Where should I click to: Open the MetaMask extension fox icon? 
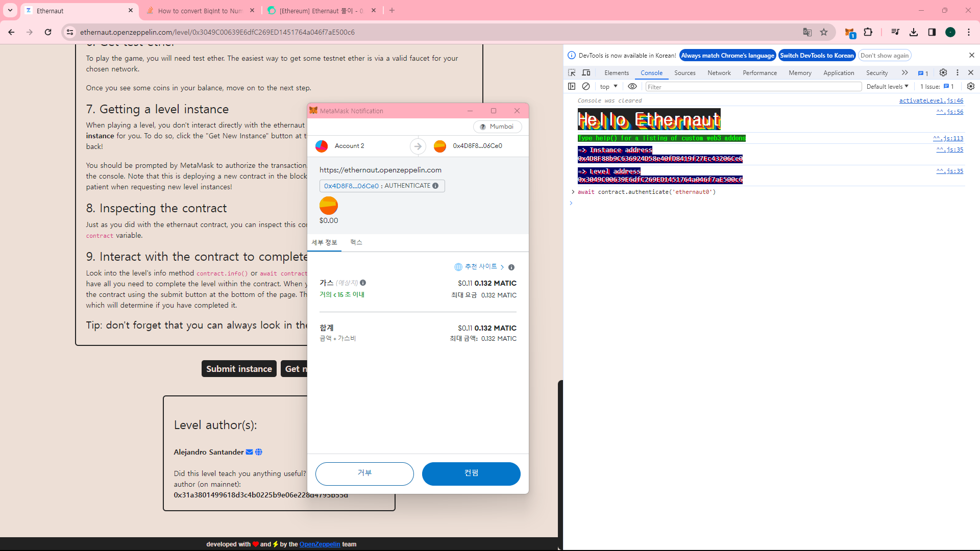850,33
